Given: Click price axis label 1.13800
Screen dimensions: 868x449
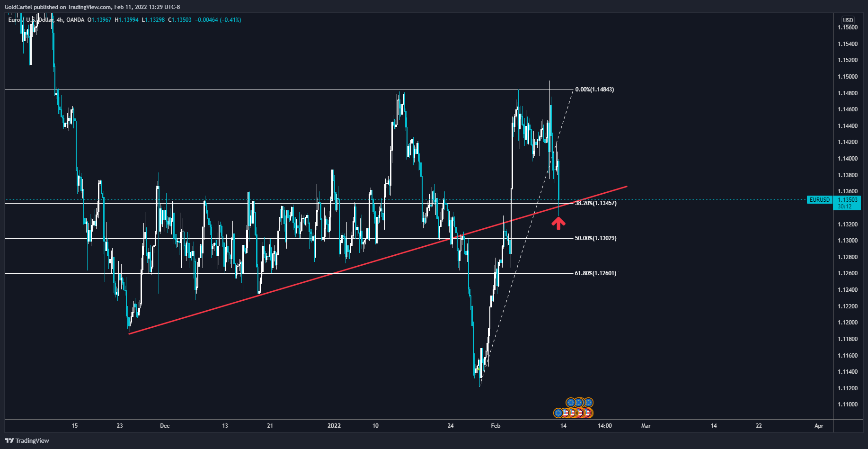Looking at the screenshot, I should click(x=848, y=175).
